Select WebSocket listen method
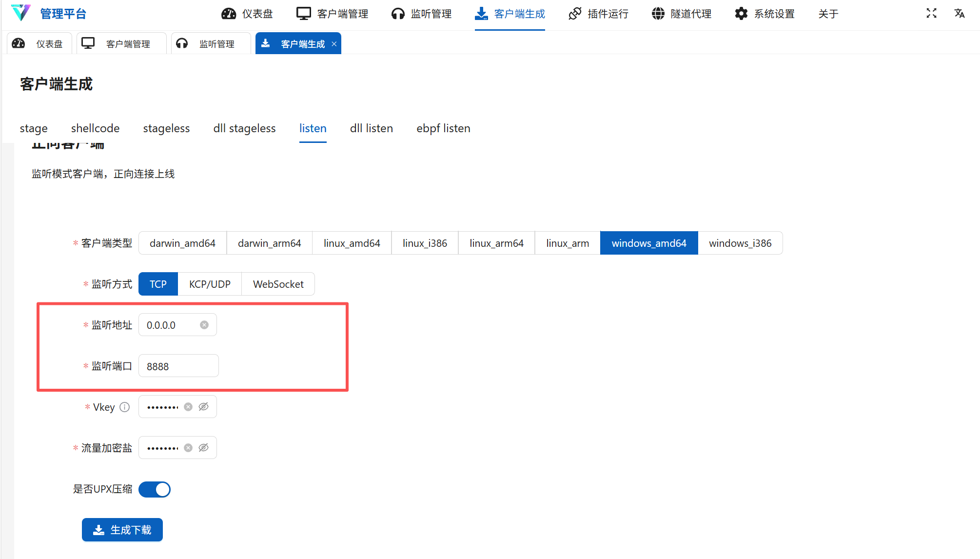Image resolution: width=980 pixels, height=559 pixels. [278, 284]
